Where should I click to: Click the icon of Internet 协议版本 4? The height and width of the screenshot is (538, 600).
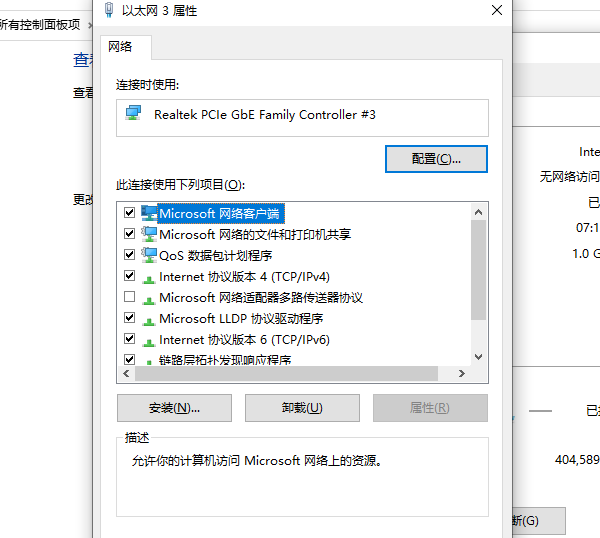point(148,279)
